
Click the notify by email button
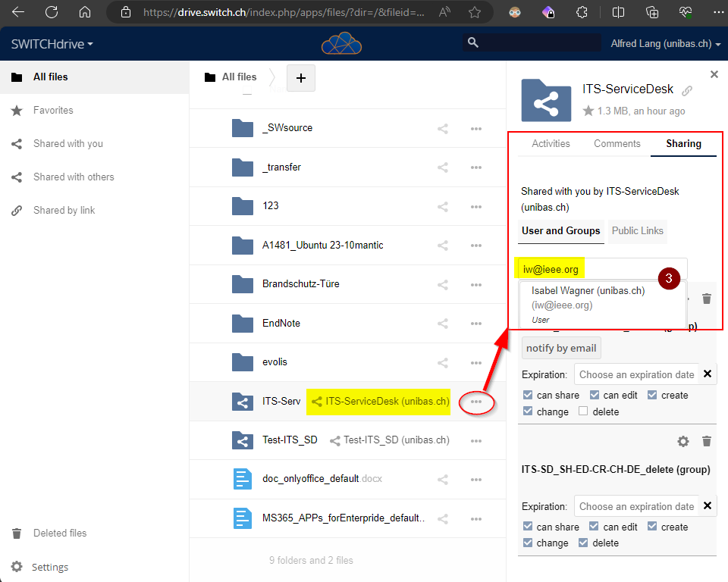[561, 348]
